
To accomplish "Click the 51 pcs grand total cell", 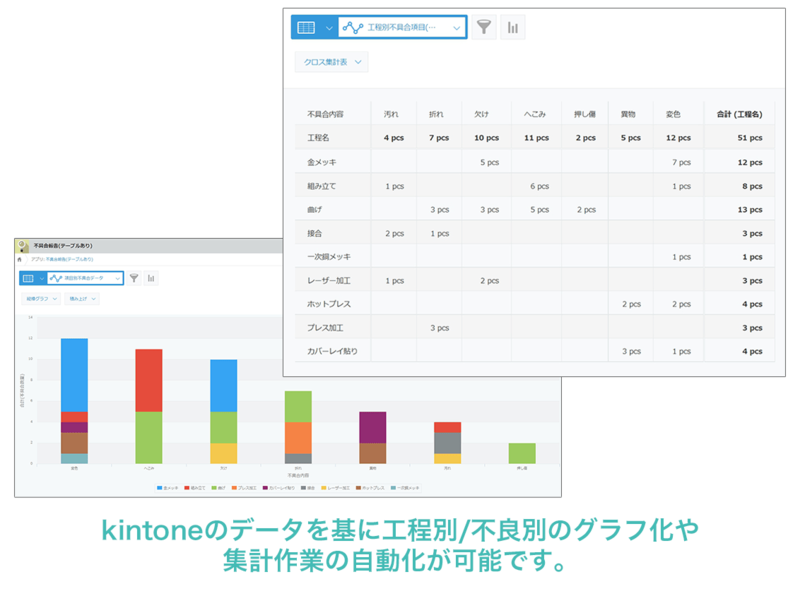I will point(750,138).
